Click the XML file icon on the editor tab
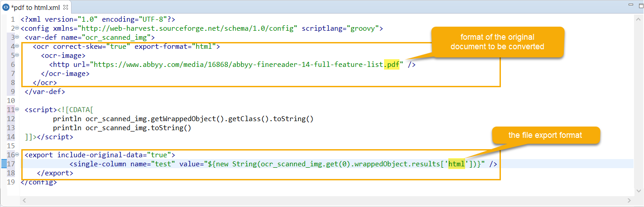Image resolution: width=644 pixels, height=207 pixels. click(x=6, y=7)
